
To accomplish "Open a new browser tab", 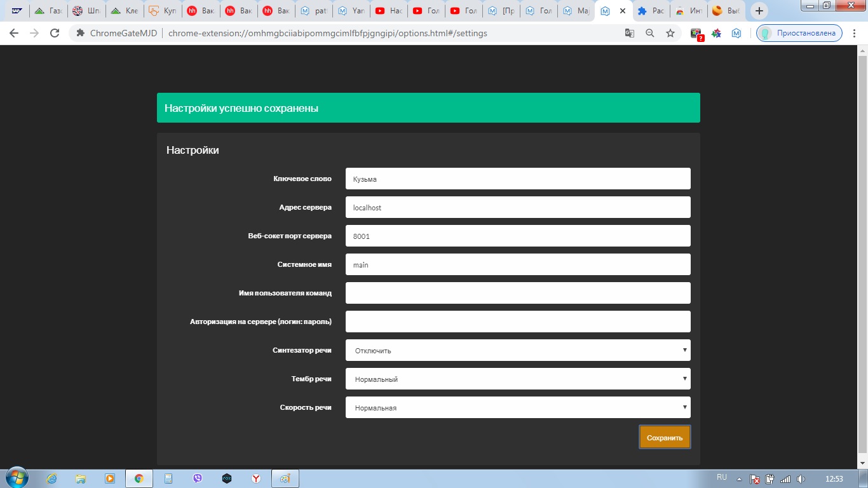I will click(x=759, y=11).
